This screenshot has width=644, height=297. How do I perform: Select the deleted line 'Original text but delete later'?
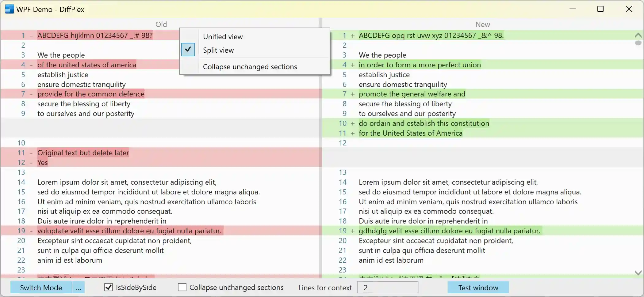pos(83,152)
